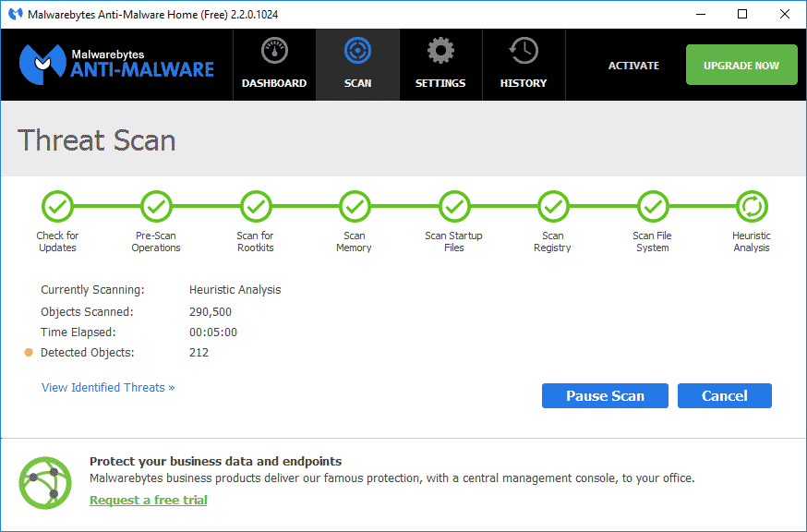807x532 pixels.
Task: Click the green network globe icon
Action: (x=45, y=483)
